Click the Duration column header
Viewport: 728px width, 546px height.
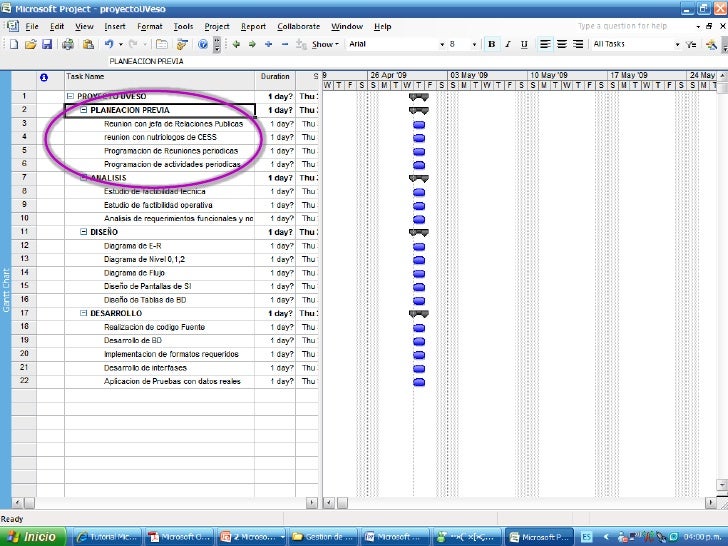click(x=275, y=80)
